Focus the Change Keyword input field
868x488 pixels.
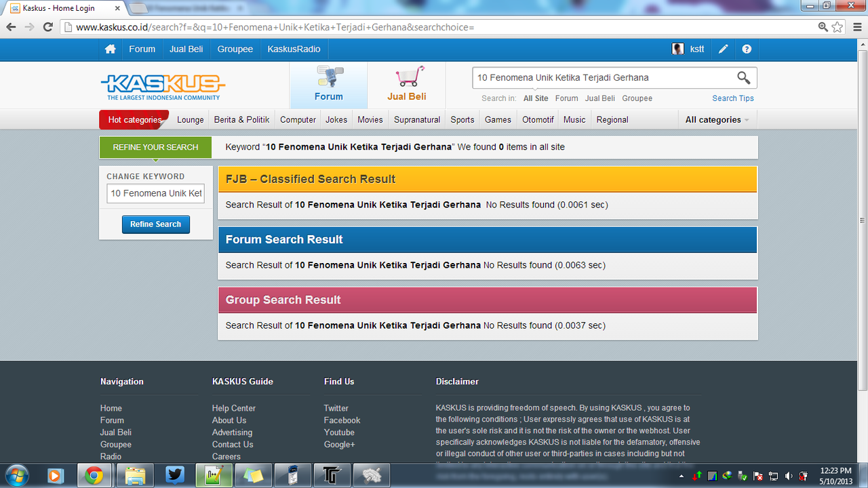(155, 193)
